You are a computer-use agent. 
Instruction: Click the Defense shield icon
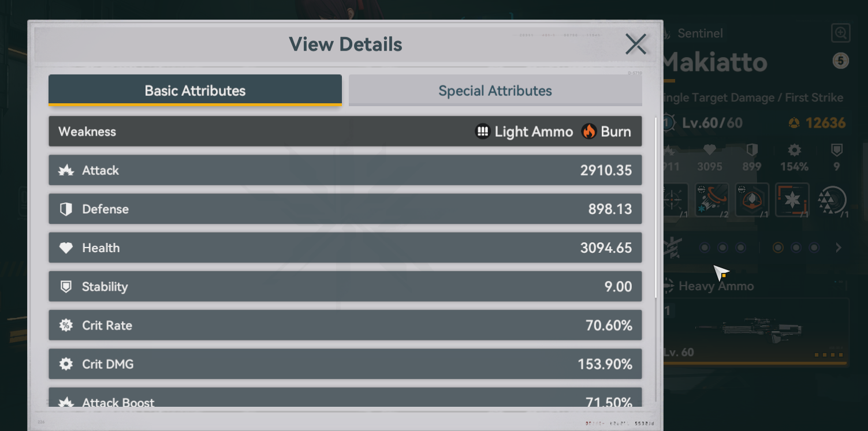pos(66,209)
